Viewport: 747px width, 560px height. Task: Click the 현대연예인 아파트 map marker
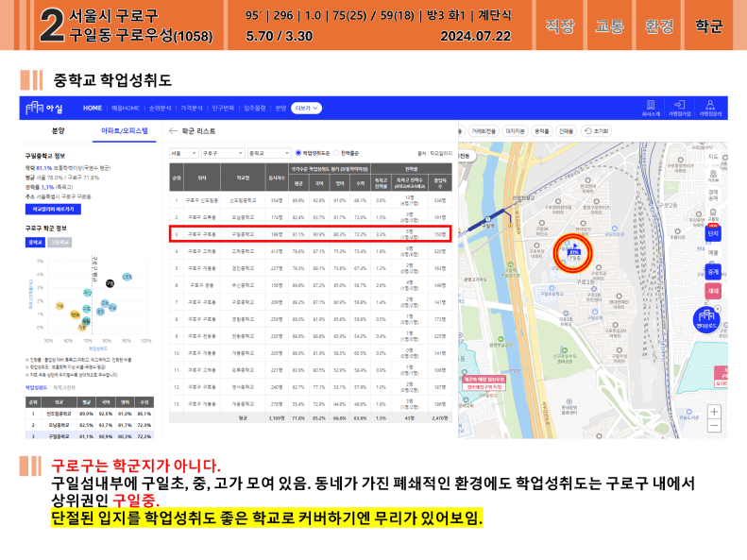click(619, 302)
